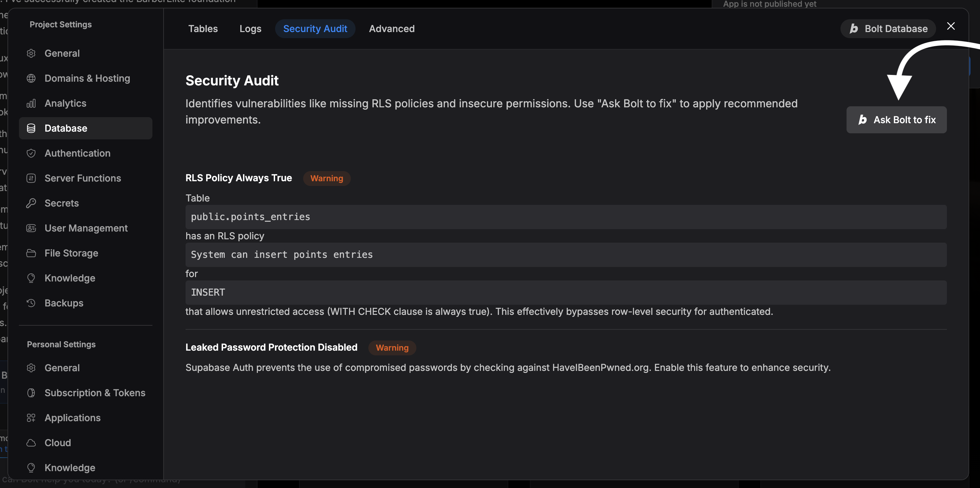The height and width of the screenshot is (488, 980).
Task: Open the Knowledge lightbulb icon
Action: tap(31, 278)
